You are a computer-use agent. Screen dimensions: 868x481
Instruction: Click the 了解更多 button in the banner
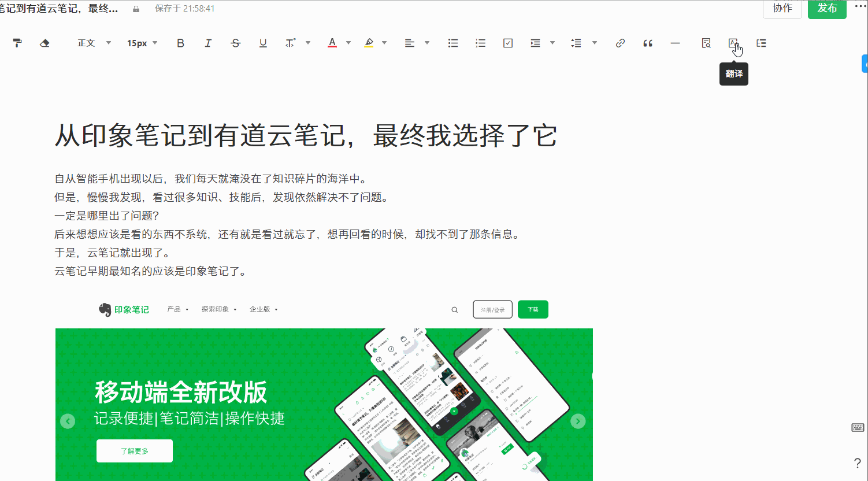[135, 451]
